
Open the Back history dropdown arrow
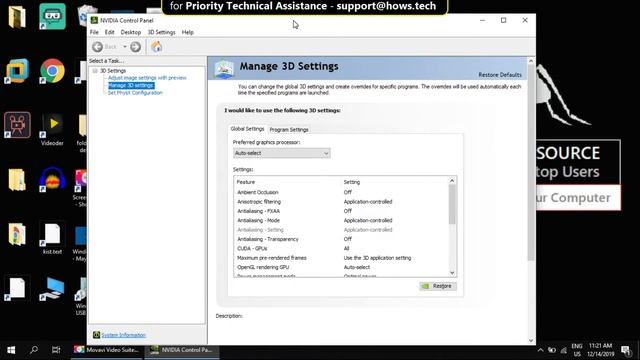tap(125, 47)
